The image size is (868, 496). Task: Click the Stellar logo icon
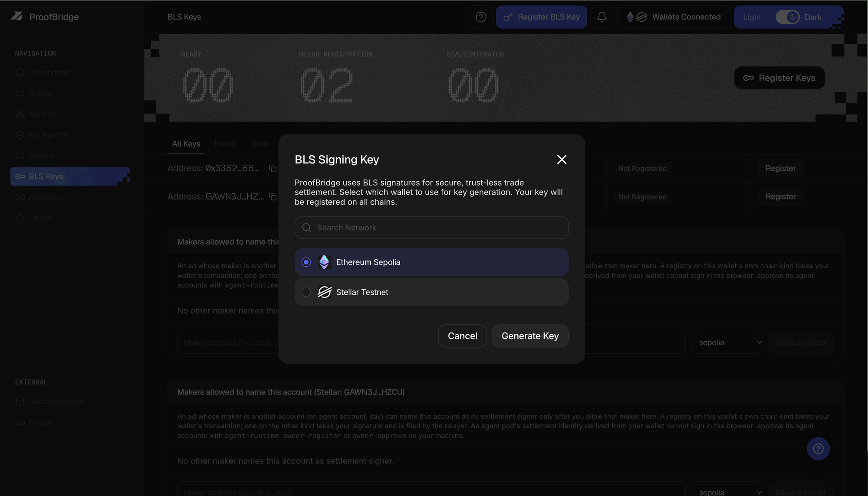point(324,292)
